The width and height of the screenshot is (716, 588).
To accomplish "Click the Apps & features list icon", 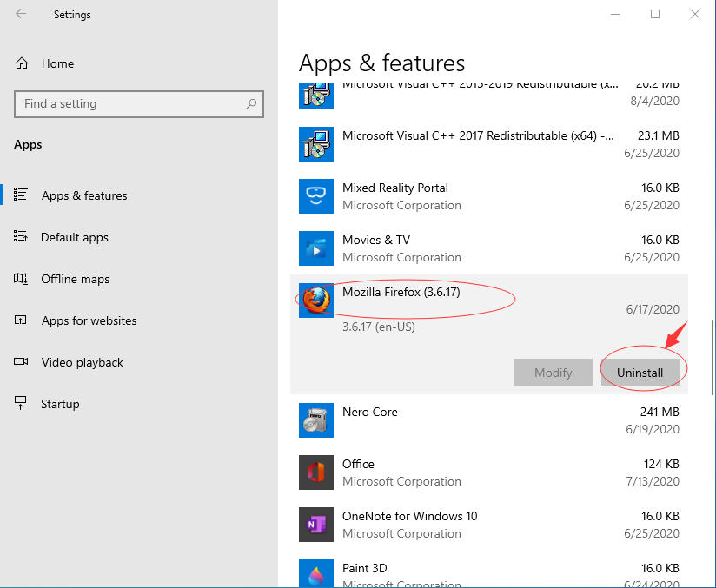I will pyautogui.click(x=21, y=195).
